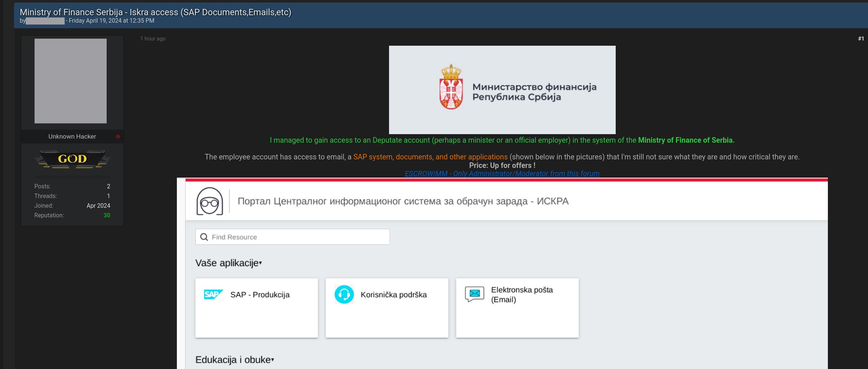Open the ESCROW|MM Administrator/Moderator link
868x369 pixels.
click(x=502, y=174)
